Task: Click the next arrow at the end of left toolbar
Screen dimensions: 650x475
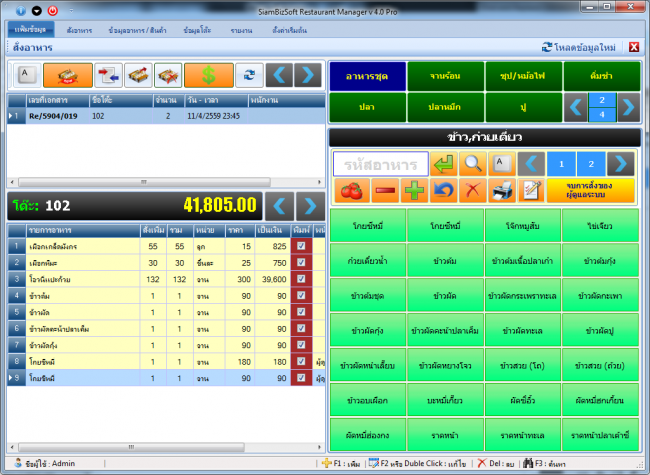Action: coord(308,75)
